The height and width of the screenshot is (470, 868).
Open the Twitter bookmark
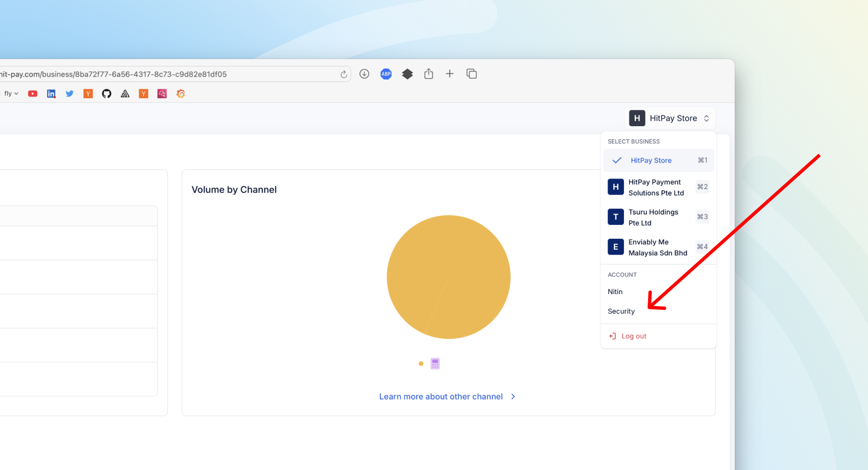70,94
